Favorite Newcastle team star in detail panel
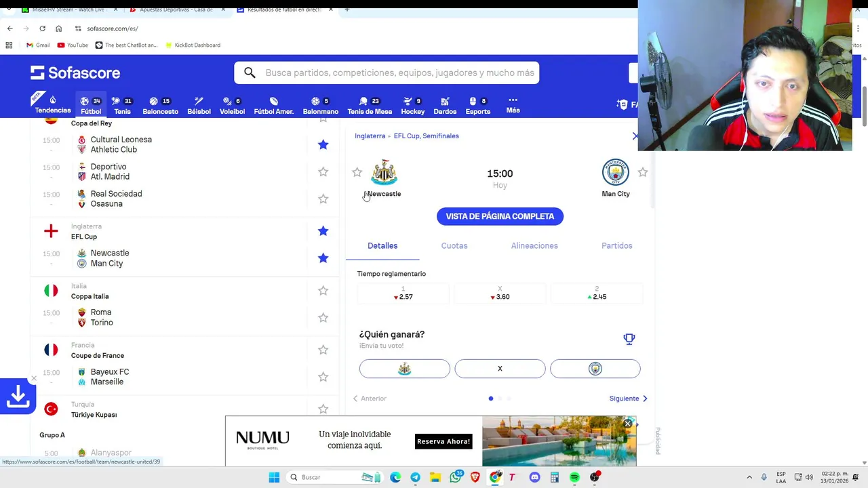 pyautogui.click(x=357, y=172)
